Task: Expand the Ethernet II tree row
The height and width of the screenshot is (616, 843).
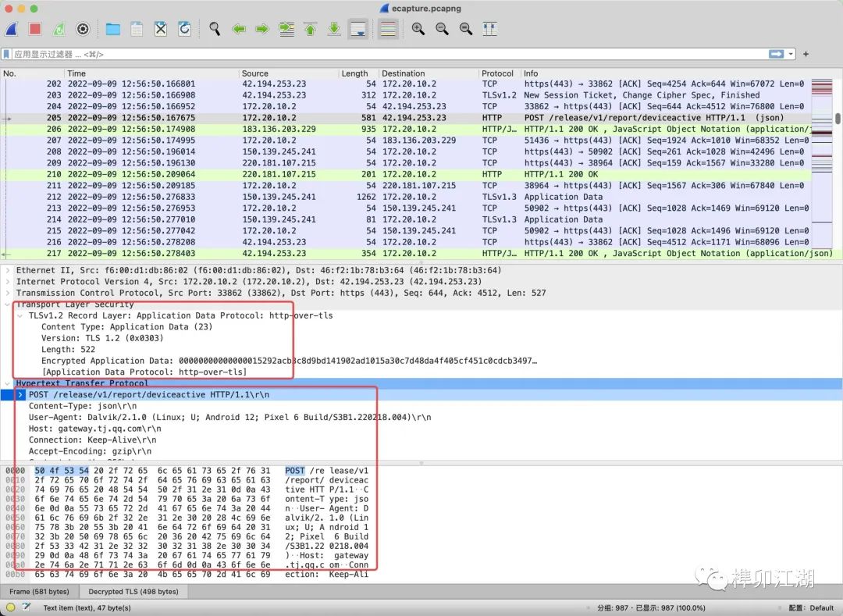Action: pyautogui.click(x=8, y=270)
